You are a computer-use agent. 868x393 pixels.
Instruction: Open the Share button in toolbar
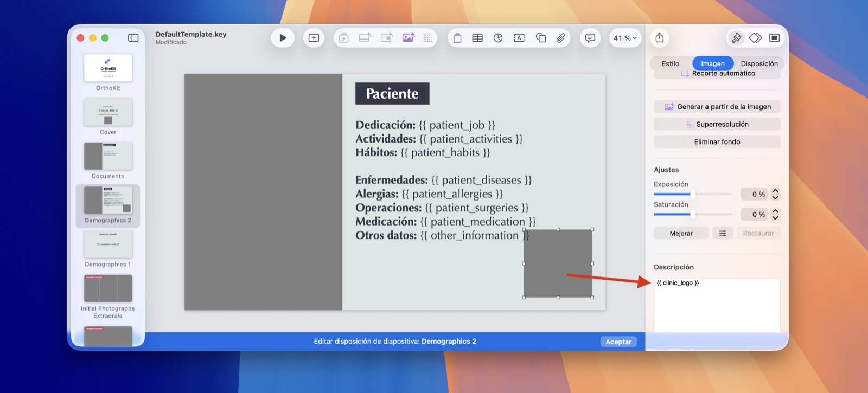coord(660,37)
